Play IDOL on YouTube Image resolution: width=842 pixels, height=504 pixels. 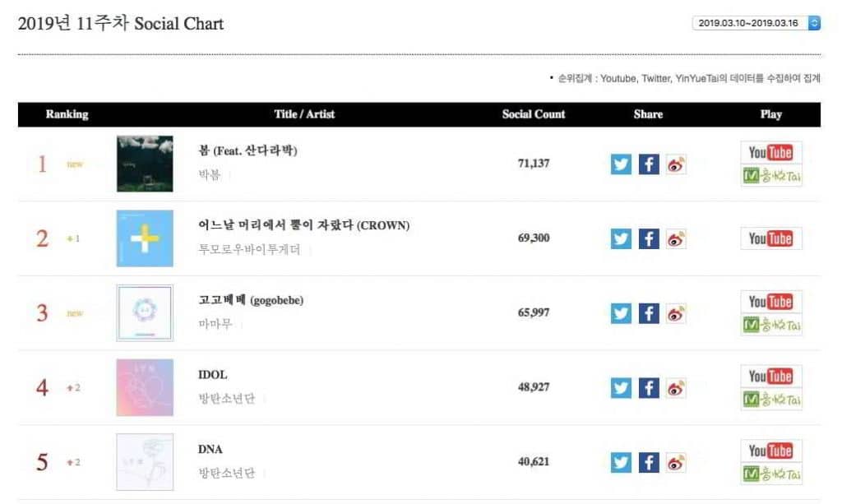770,377
